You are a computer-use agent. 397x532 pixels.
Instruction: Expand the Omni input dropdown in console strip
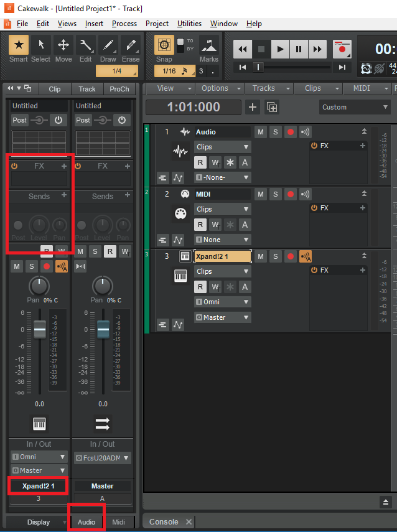pyautogui.click(x=39, y=457)
